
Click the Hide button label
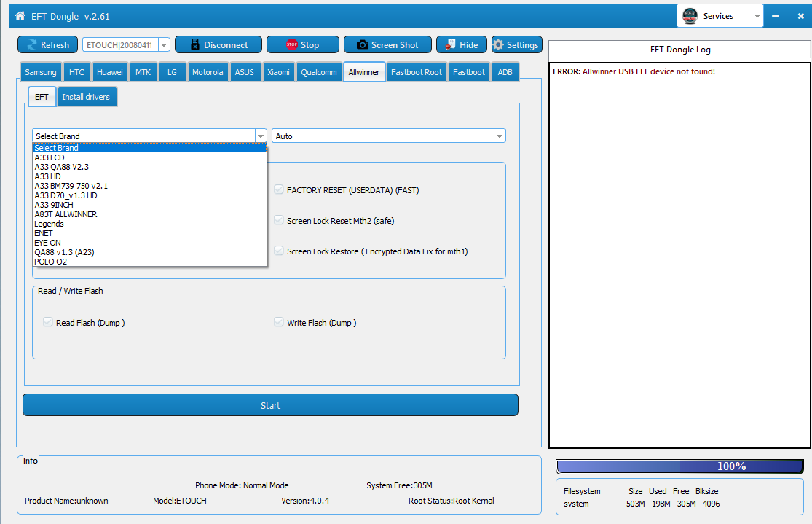tap(469, 45)
